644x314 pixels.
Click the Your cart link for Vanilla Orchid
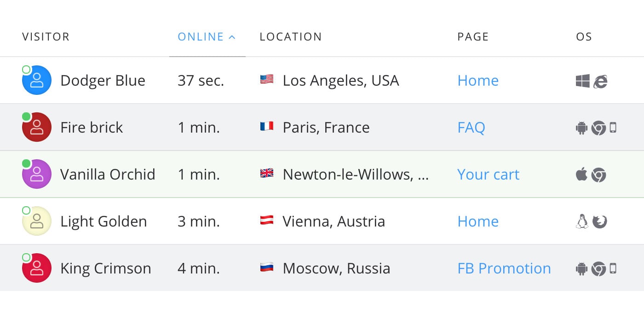[x=488, y=174]
